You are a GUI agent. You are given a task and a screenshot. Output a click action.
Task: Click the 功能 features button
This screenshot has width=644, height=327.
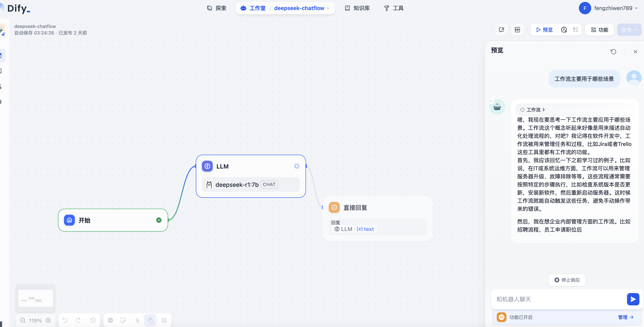599,30
